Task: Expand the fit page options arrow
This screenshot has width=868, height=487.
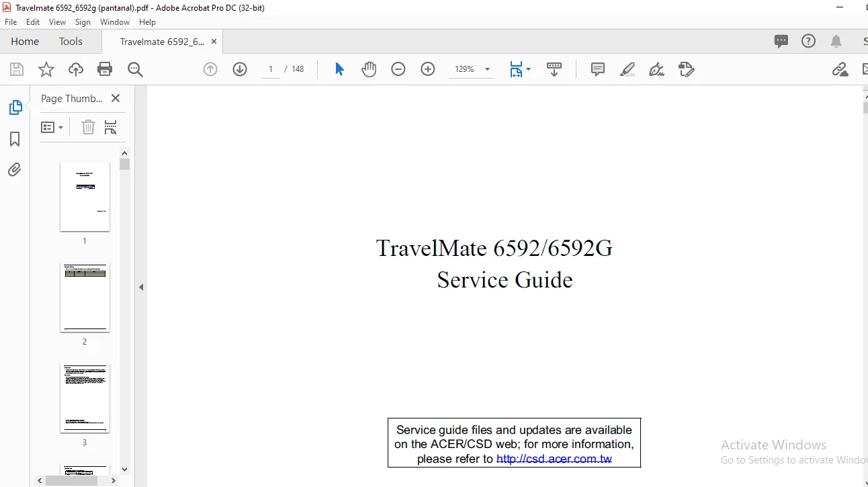Action: (529, 69)
